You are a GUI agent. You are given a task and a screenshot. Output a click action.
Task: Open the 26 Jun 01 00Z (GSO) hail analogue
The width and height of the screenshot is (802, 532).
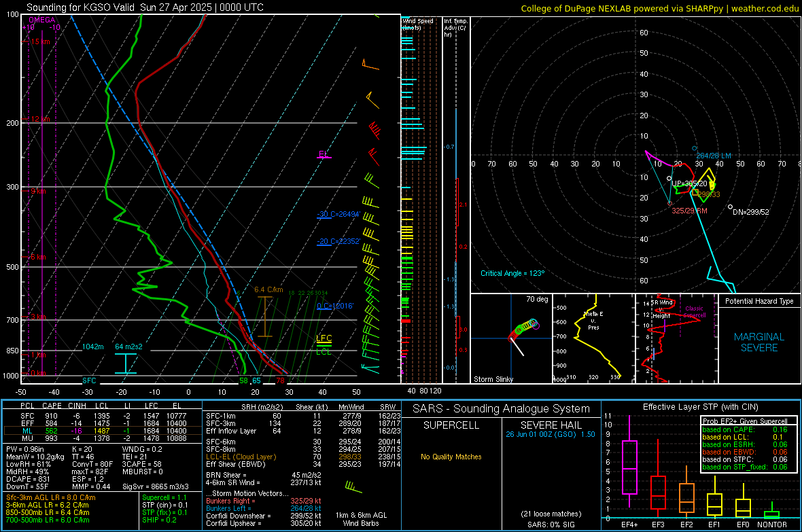[x=551, y=434]
